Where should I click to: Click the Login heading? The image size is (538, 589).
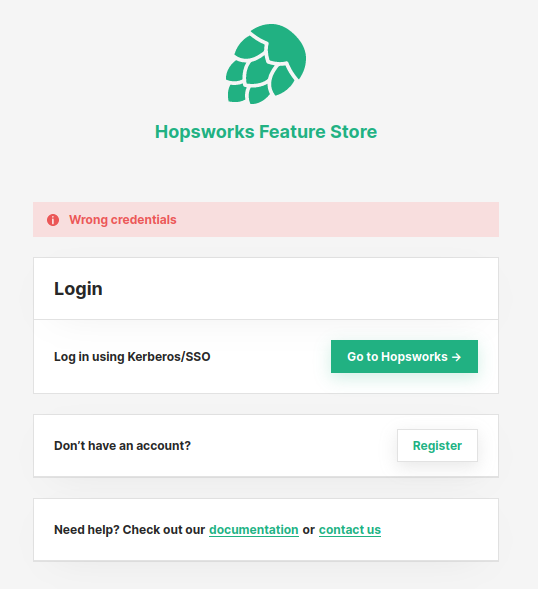coord(78,289)
